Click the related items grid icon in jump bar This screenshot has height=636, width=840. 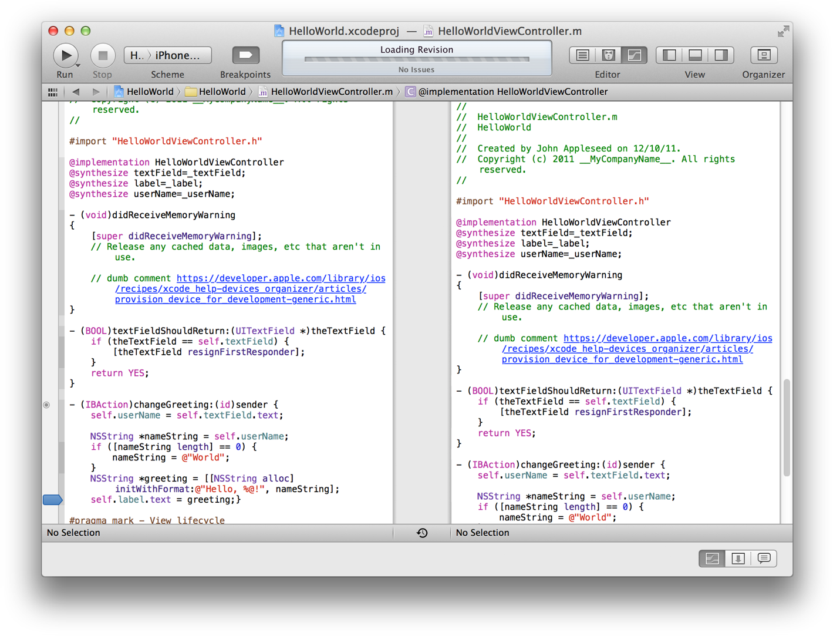[52, 92]
